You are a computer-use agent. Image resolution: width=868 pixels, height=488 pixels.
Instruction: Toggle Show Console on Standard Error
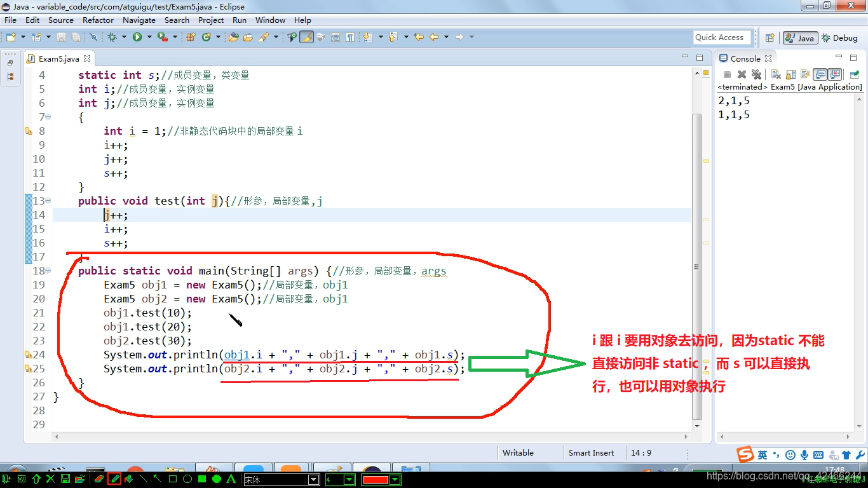pos(835,75)
